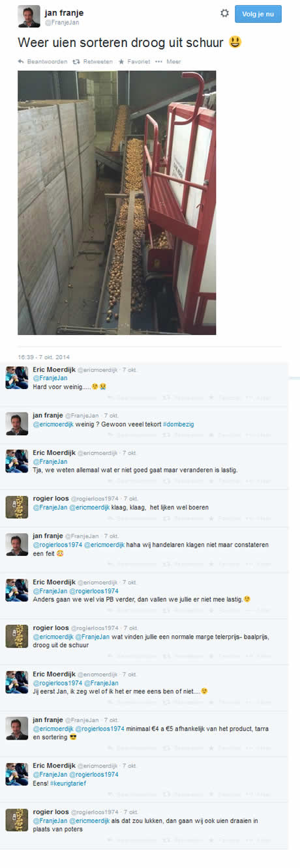
Task: Click the Beantwoorden reply arrow icon
Action: pos(21,61)
